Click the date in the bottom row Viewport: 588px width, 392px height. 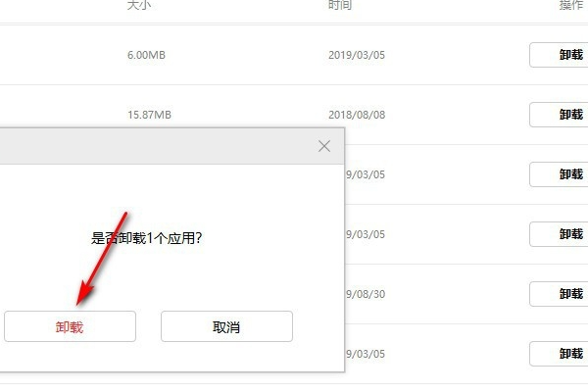point(366,354)
